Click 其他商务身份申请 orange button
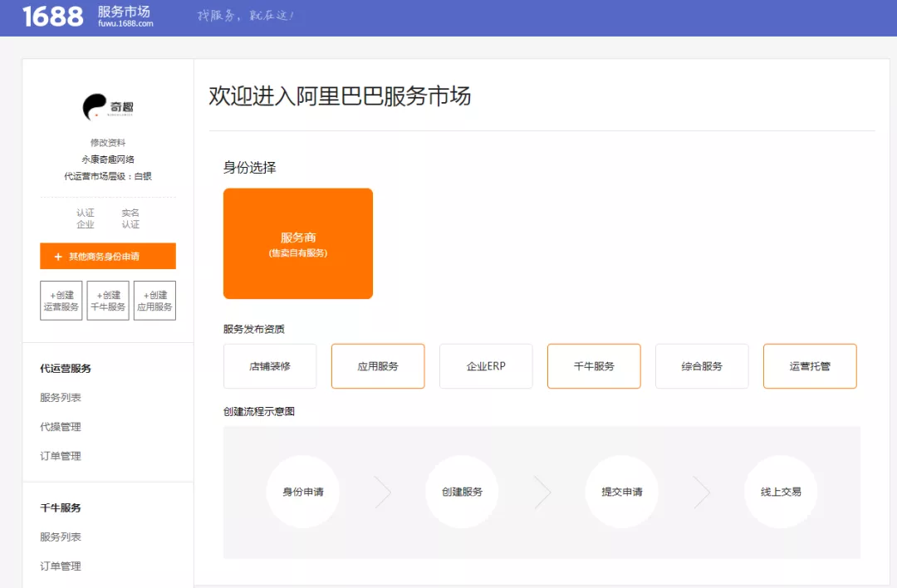 [x=108, y=257]
